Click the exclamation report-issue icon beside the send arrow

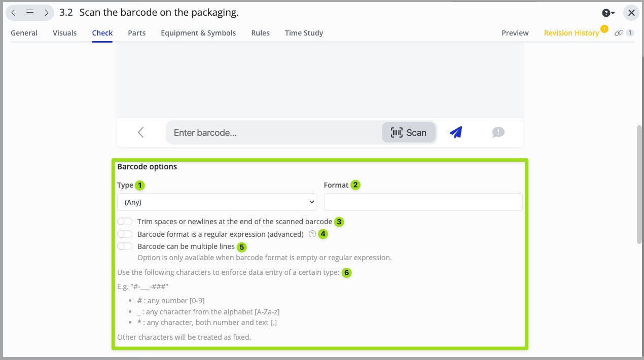click(497, 132)
